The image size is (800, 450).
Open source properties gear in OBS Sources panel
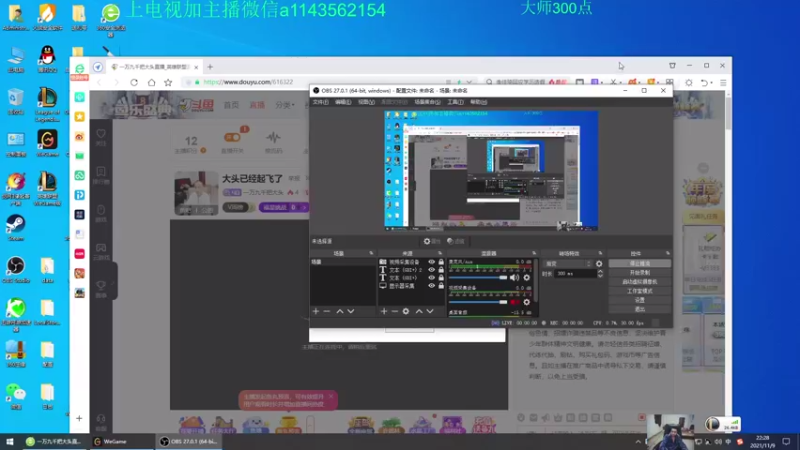click(406, 311)
